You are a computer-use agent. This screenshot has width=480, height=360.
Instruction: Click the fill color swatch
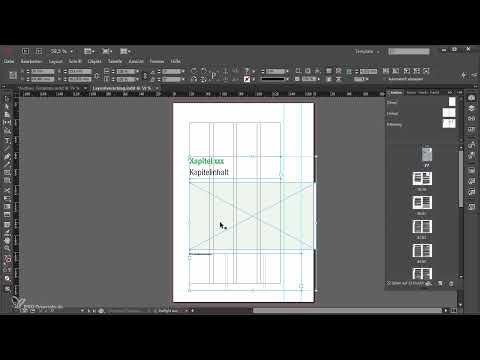(x=247, y=71)
